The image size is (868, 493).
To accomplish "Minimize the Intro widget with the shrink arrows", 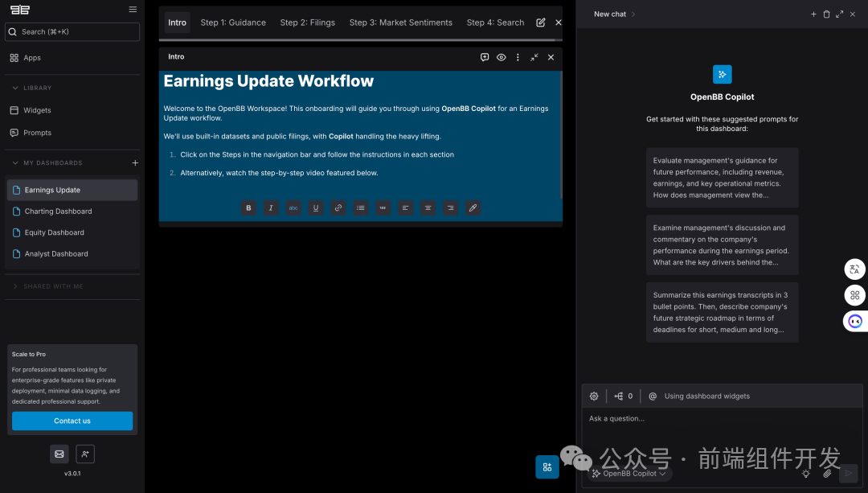I will click(x=534, y=57).
